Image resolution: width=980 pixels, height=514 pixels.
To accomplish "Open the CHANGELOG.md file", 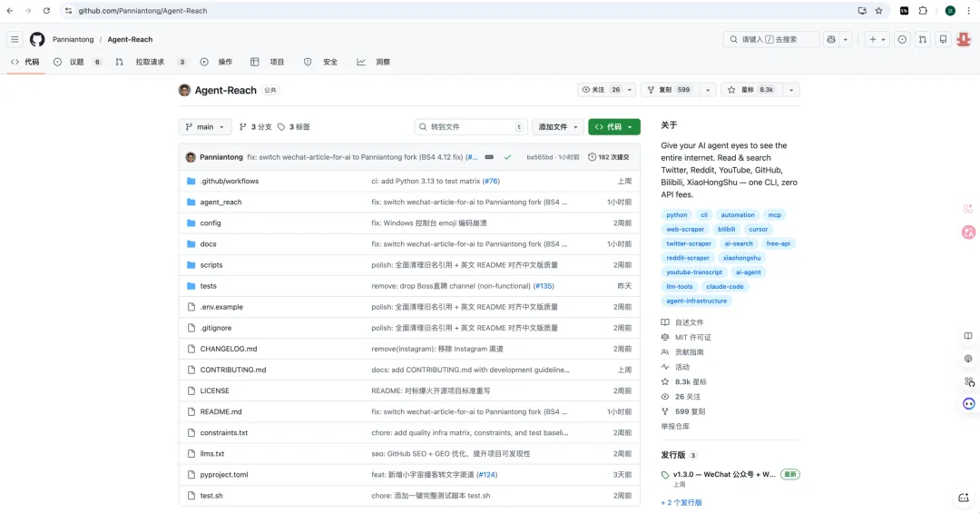I will [228, 349].
